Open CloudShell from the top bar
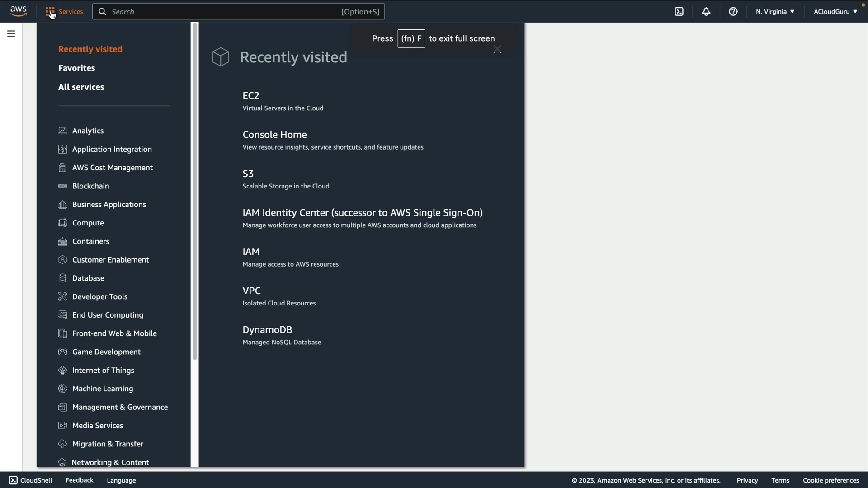Screen dimensions: 868x488 679,12
